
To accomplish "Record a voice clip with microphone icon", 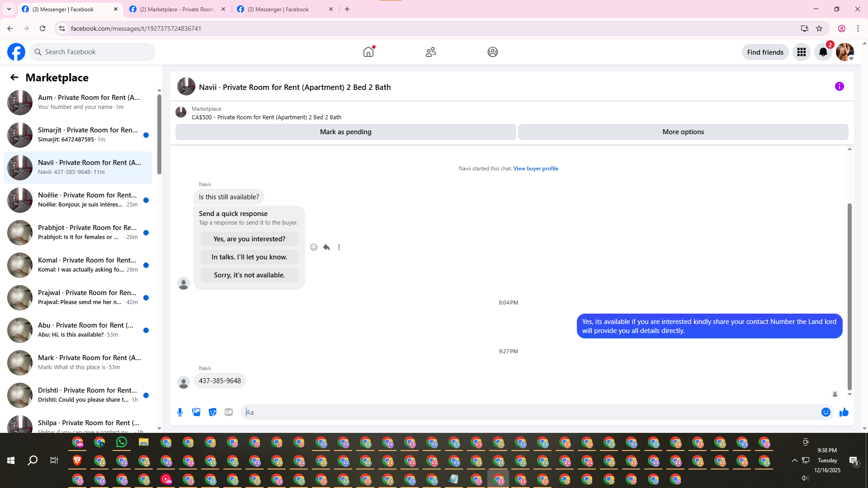I will click(x=180, y=412).
